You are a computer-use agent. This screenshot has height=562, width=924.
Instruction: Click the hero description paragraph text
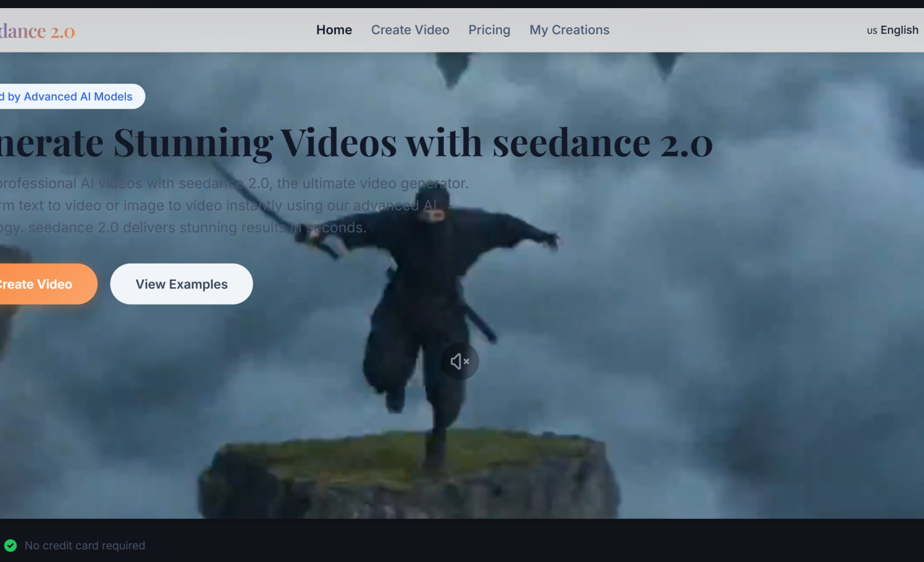[234, 205]
